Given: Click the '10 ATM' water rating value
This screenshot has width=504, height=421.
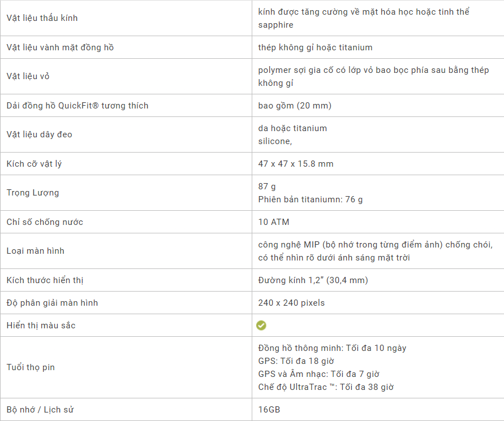Looking at the screenshot, I should pos(274,222).
